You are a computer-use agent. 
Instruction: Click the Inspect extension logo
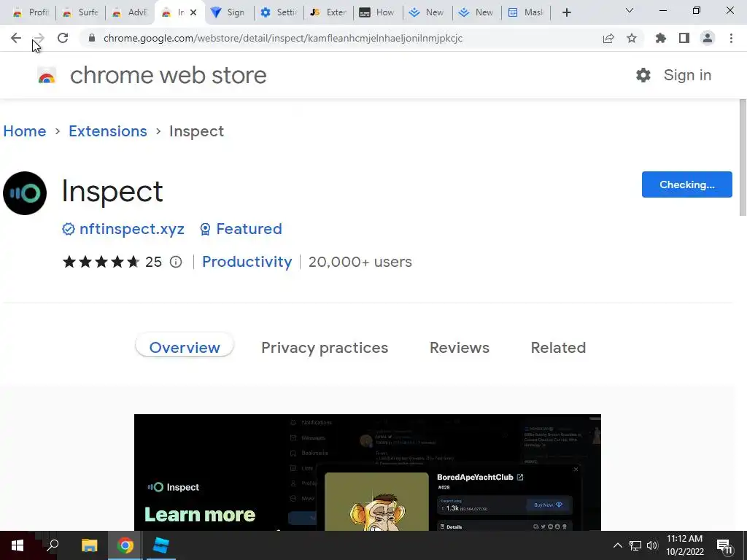pyautogui.click(x=25, y=192)
